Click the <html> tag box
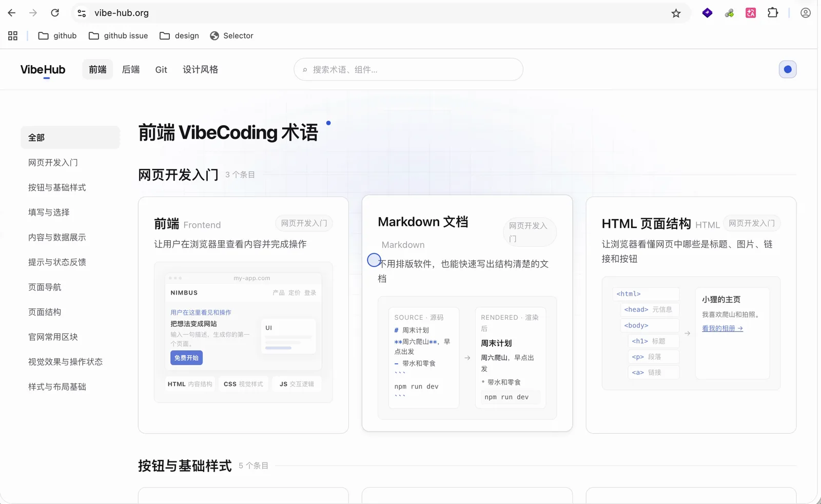Image resolution: width=821 pixels, height=504 pixels. pos(646,294)
